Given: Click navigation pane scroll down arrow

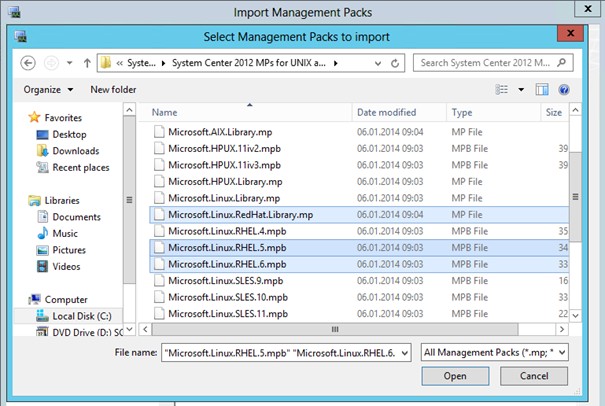Looking at the screenshot, I should 129,329.
